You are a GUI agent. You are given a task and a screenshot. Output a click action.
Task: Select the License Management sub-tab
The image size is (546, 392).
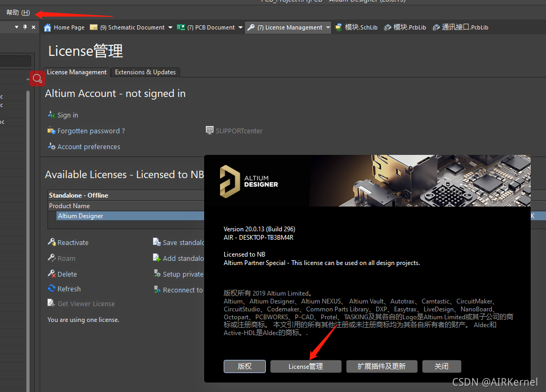click(76, 72)
